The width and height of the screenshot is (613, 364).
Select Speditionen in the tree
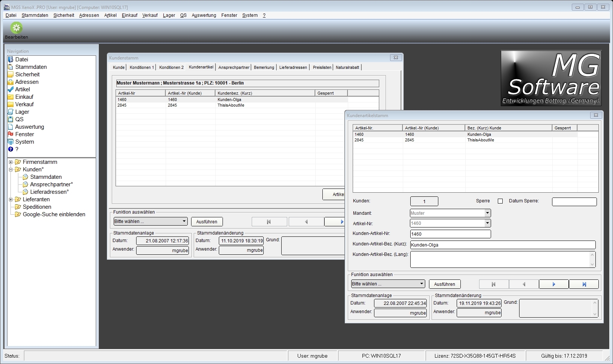click(x=37, y=207)
